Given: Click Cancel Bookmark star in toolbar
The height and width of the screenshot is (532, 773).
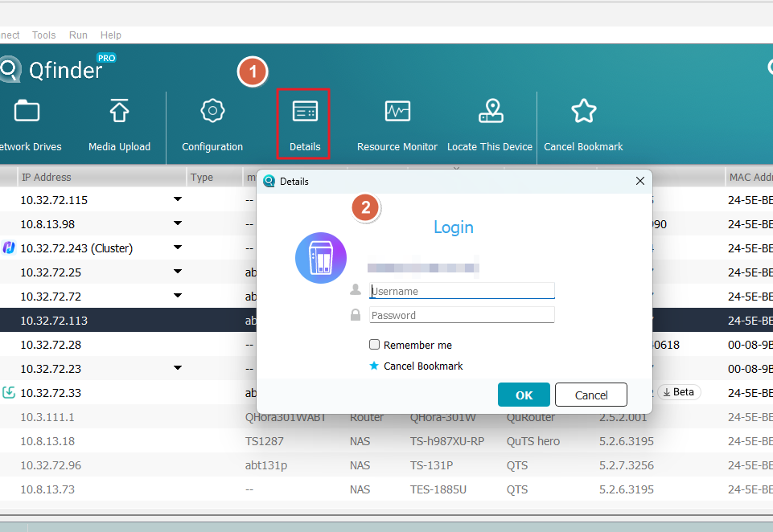Looking at the screenshot, I should (x=583, y=112).
